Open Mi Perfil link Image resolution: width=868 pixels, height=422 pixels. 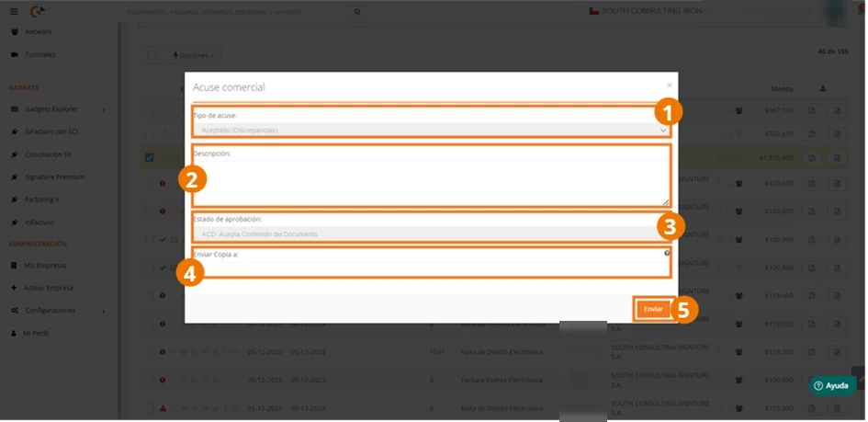(36, 334)
